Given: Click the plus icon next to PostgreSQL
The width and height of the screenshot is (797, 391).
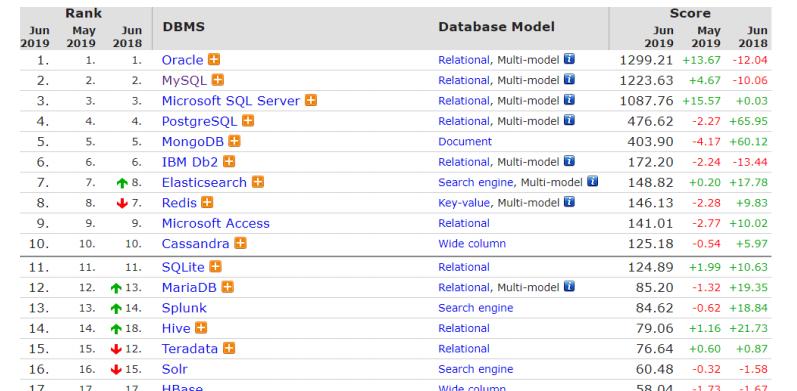Looking at the screenshot, I should click(248, 121).
